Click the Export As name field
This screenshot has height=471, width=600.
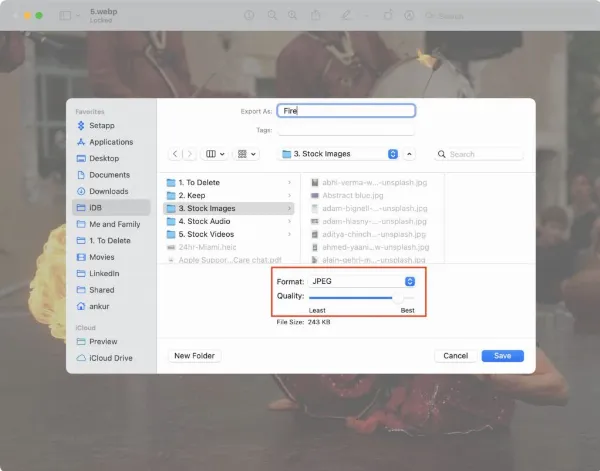346,111
